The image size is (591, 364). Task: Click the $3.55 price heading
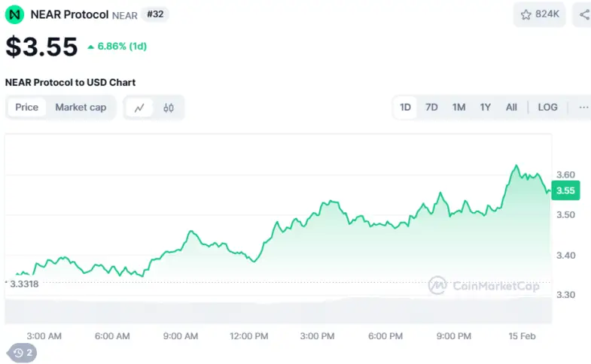(41, 47)
